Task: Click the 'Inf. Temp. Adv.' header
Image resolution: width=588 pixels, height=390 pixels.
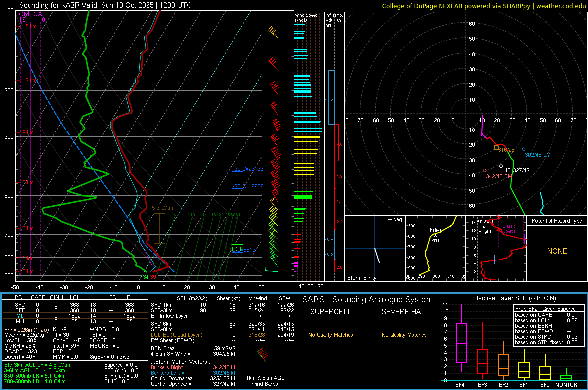Action: (x=334, y=20)
